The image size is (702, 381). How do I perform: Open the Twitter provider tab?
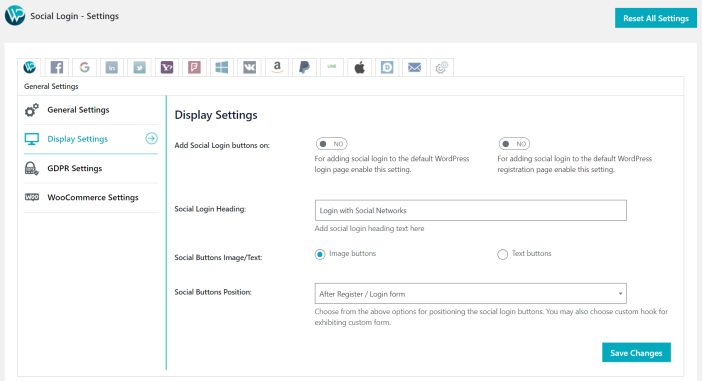[x=140, y=68]
